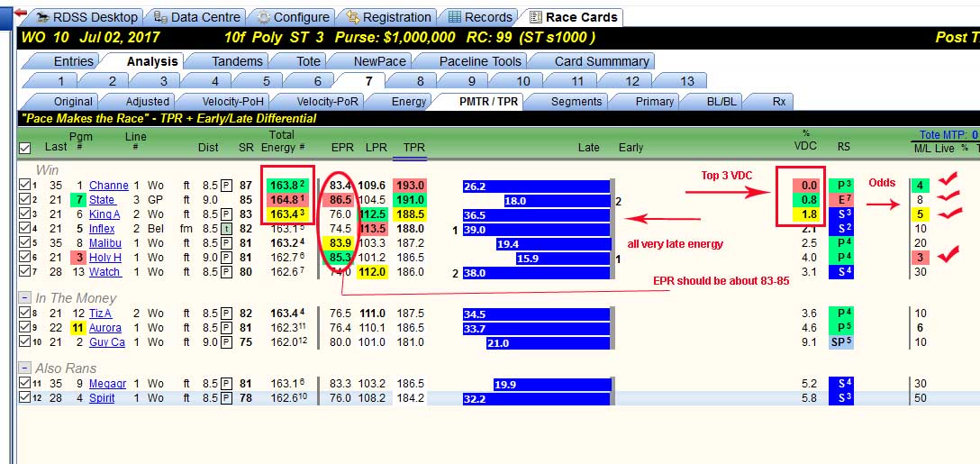980x464 pixels.
Task: Uncheck the checkbox for row 2 State
Action: (24, 199)
